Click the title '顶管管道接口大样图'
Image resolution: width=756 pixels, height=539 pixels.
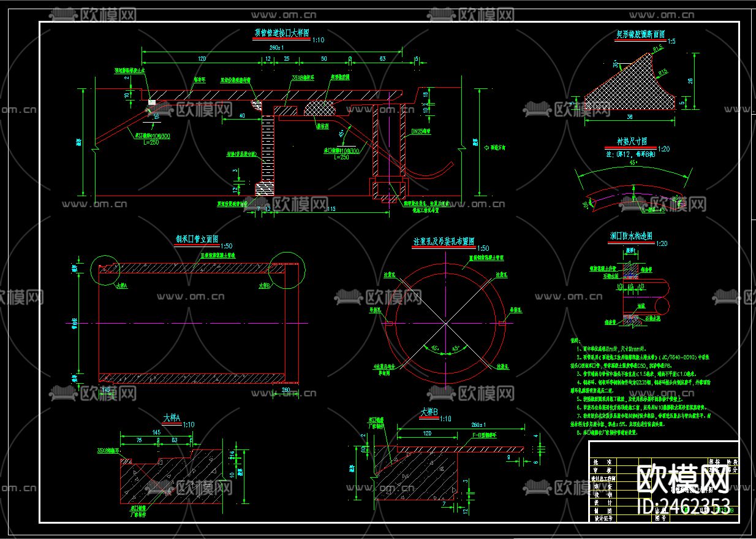[281, 34]
